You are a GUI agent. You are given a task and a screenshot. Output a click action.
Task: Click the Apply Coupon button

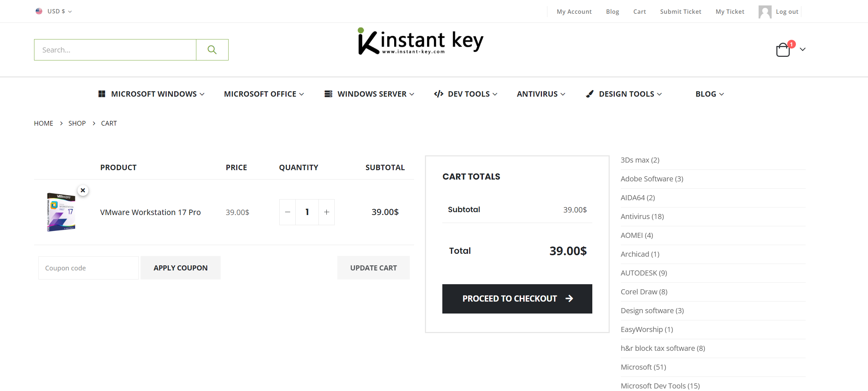point(180,268)
